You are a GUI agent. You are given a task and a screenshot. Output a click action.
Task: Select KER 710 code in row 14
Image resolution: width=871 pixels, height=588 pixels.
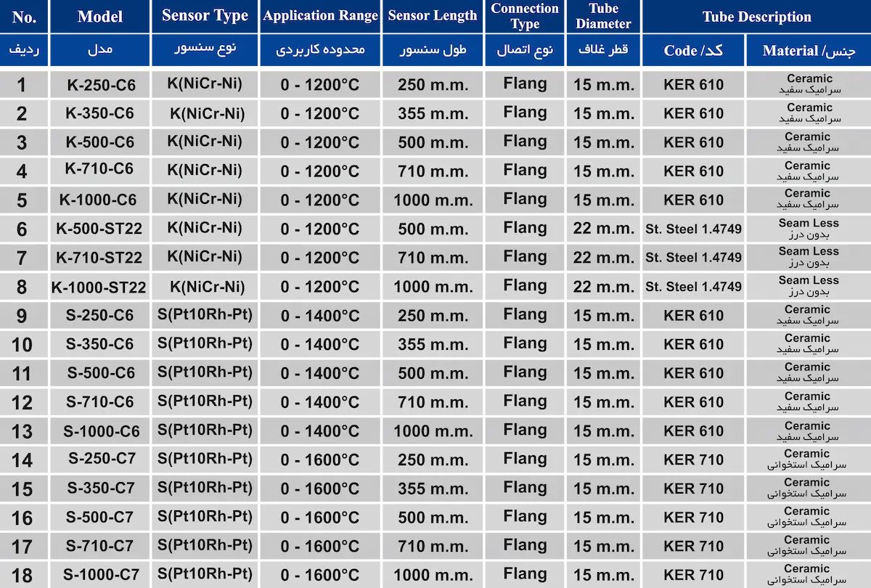pos(693,460)
